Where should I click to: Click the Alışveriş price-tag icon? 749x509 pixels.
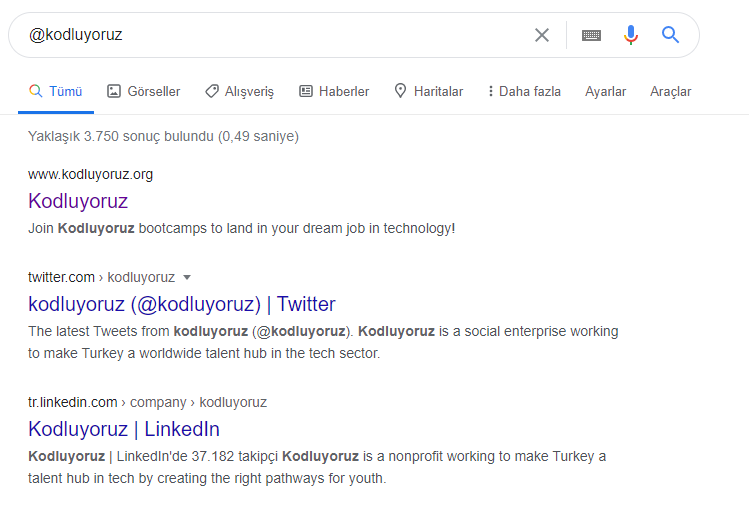(x=212, y=91)
